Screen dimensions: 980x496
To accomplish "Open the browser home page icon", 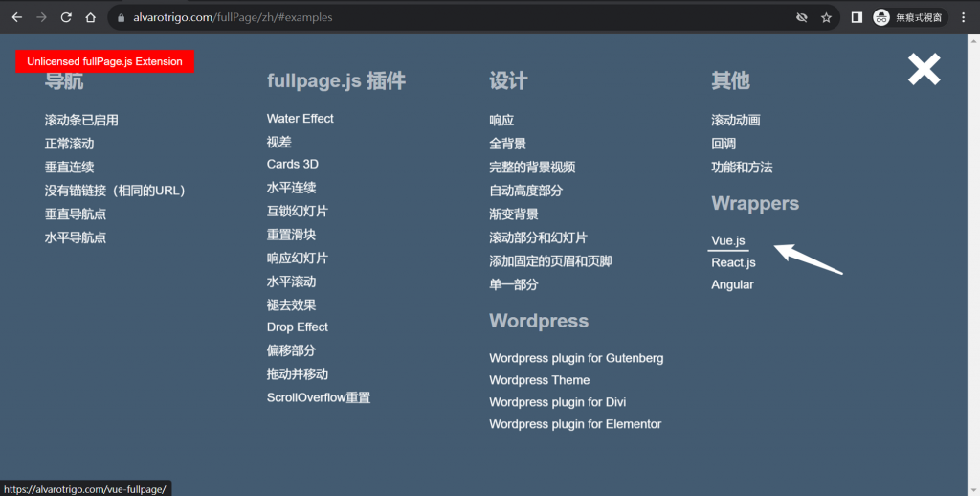I will (x=91, y=17).
